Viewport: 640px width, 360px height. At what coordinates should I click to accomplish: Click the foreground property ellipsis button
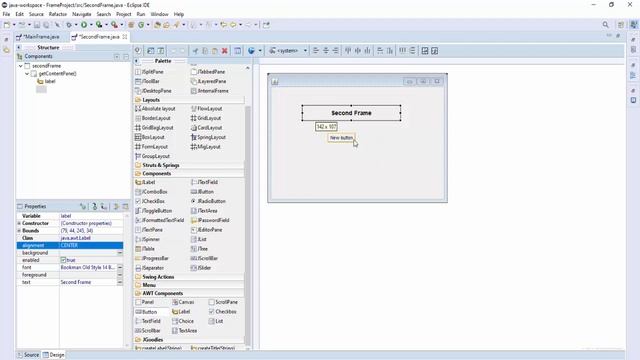120,275
